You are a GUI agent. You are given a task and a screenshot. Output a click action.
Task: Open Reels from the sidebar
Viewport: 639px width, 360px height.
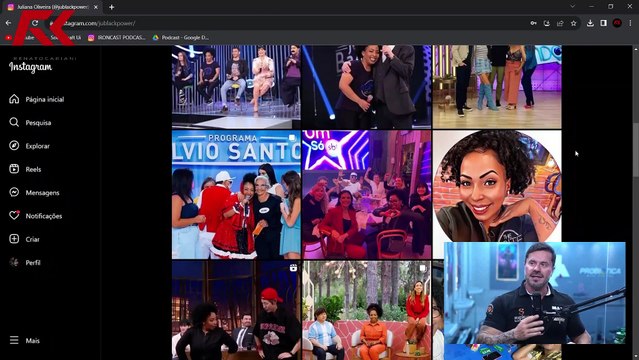click(25, 169)
